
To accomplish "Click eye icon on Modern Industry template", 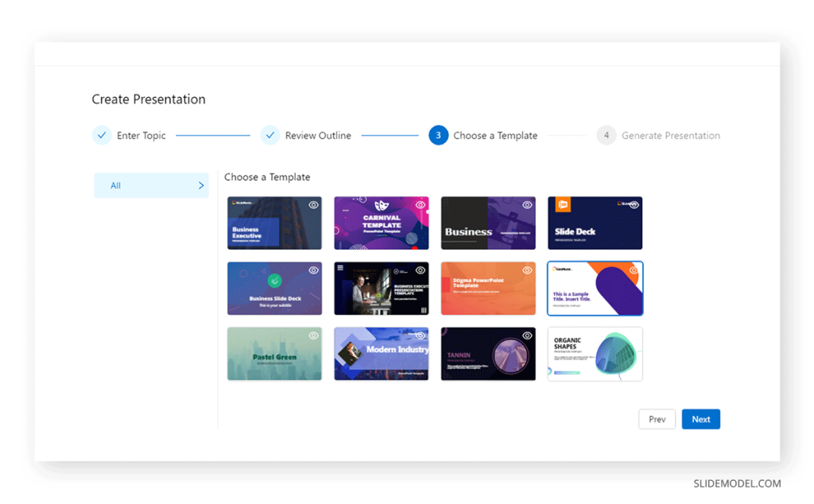I will [x=421, y=335].
